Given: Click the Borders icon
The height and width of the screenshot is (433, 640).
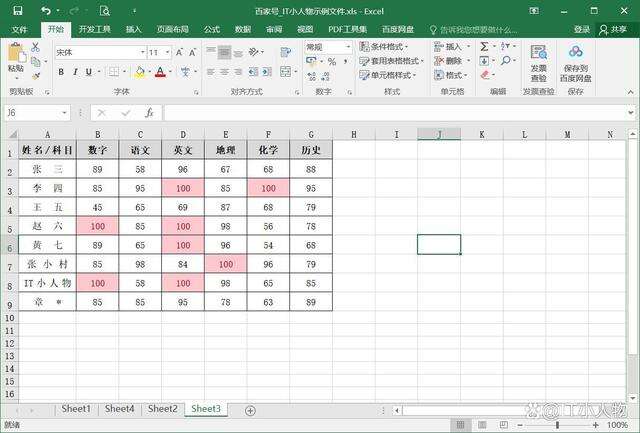Looking at the screenshot, I should pos(114,72).
